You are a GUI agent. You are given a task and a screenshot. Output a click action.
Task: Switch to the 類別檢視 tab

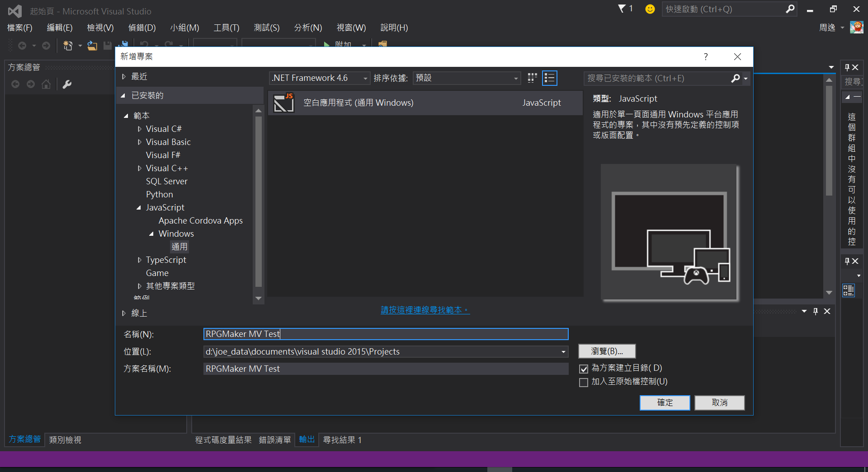click(65, 439)
